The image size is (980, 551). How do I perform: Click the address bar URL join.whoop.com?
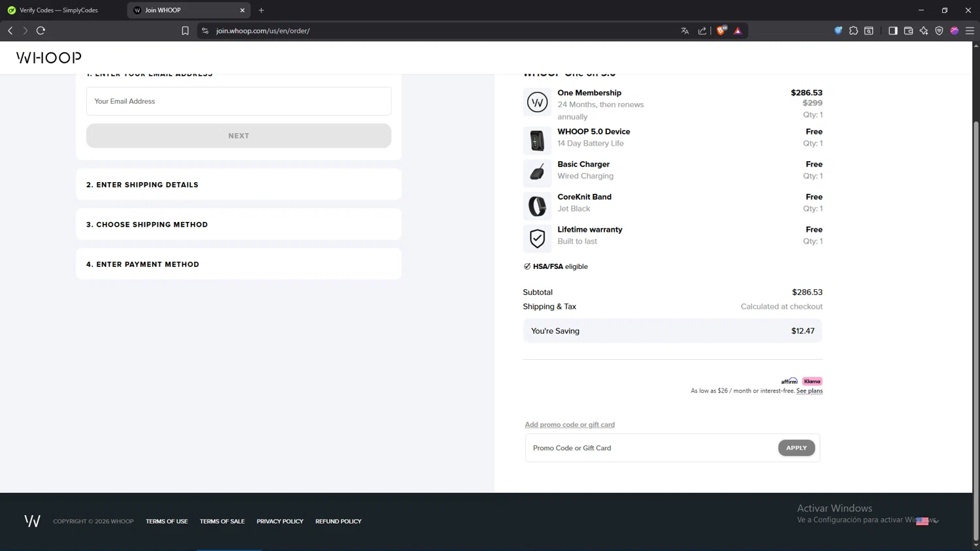point(263,31)
